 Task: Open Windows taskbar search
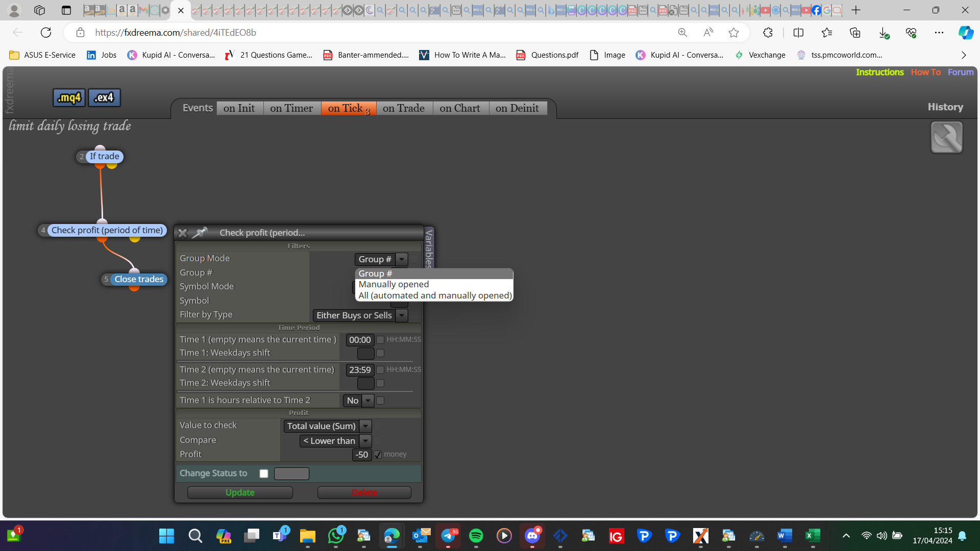tap(195, 536)
